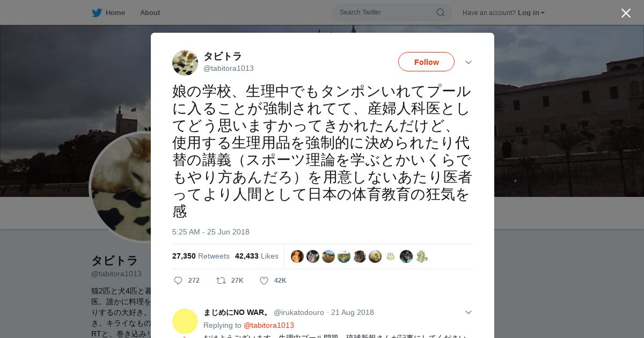Click the dragon avatar at row end

(x=422, y=256)
